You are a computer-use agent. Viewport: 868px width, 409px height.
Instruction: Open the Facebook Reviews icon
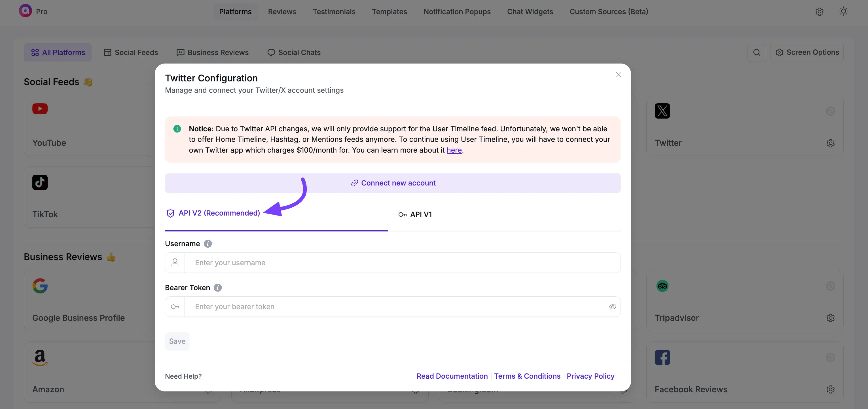[662, 357]
